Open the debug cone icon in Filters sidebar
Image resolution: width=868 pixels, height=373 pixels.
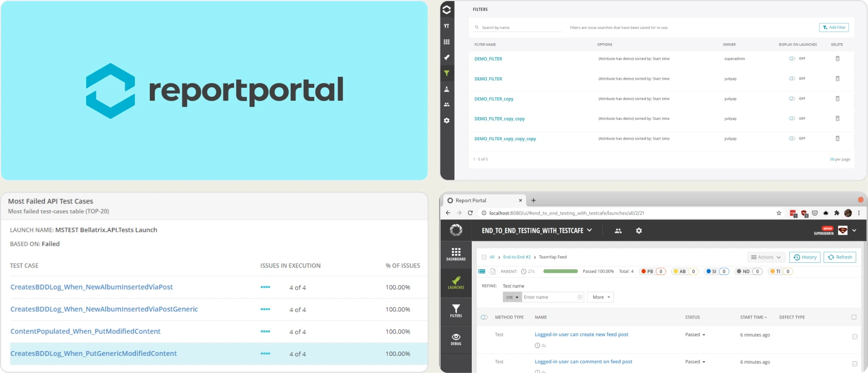click(447, 89)
